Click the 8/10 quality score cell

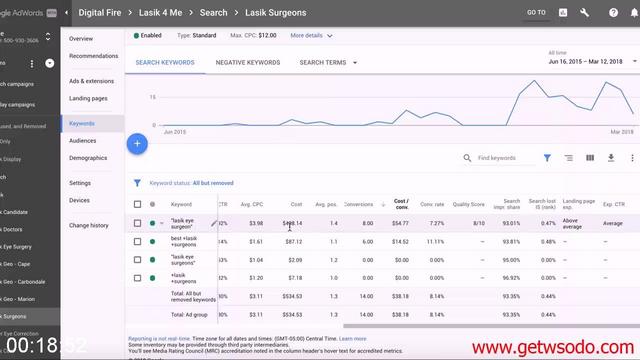[479, 223]
